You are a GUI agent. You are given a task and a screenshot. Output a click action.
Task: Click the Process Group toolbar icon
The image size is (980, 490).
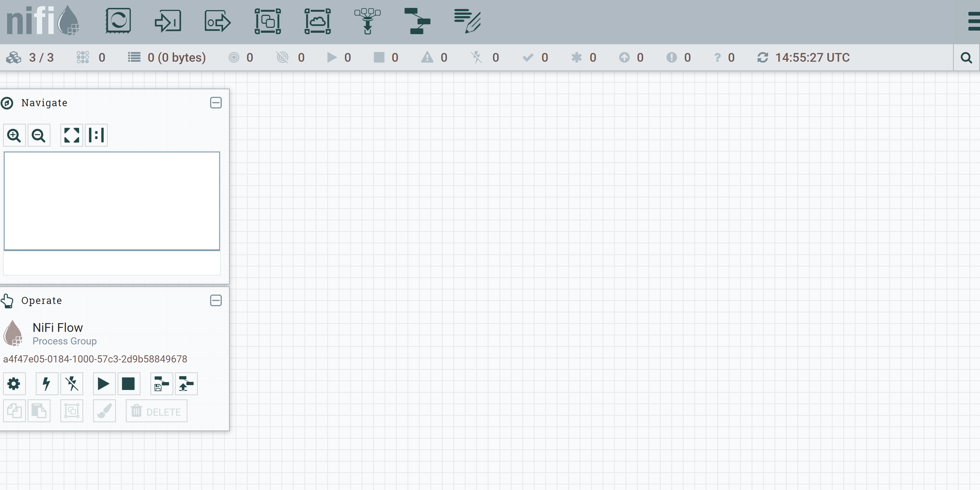(x=267, y=21)
